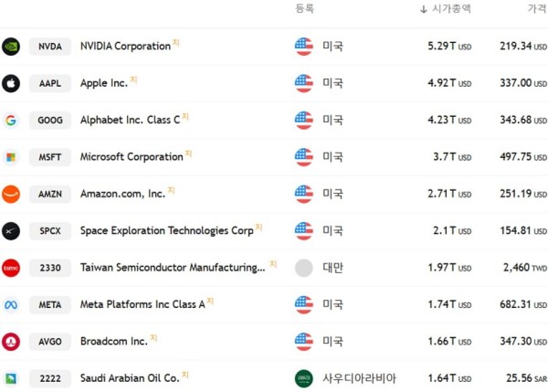Open Alphabet Inc. Class C link
This screenshot has width=548, height=392.
[130, 120]
